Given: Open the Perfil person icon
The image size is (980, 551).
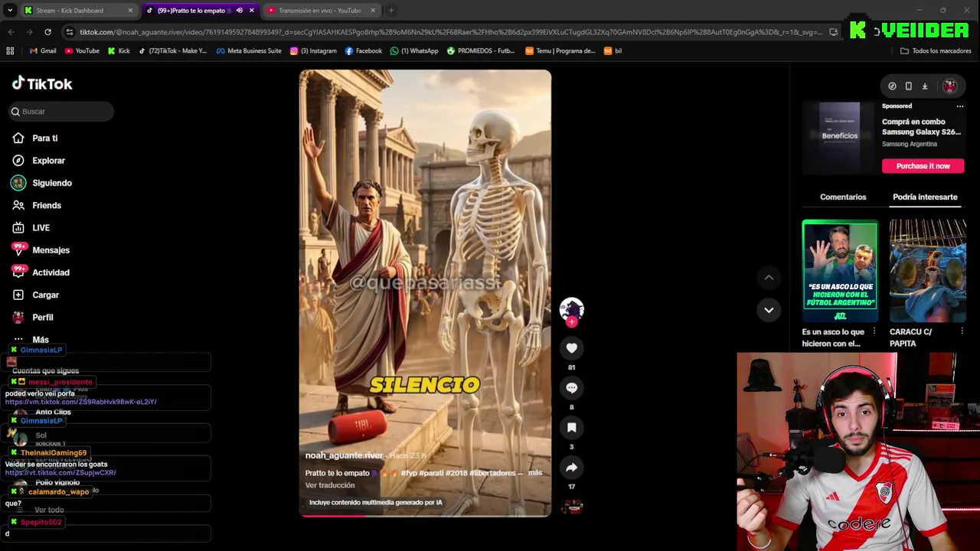Looking at the screenshot, I should click(x=18, y=317).
